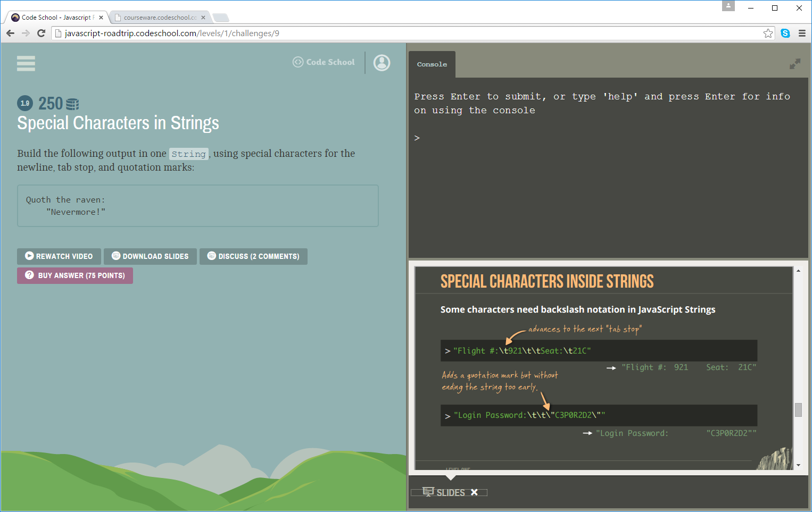Screen dimensions: 812x512
Task: Reload the current page
Action: pyautogui.click(x=42, y=33)
